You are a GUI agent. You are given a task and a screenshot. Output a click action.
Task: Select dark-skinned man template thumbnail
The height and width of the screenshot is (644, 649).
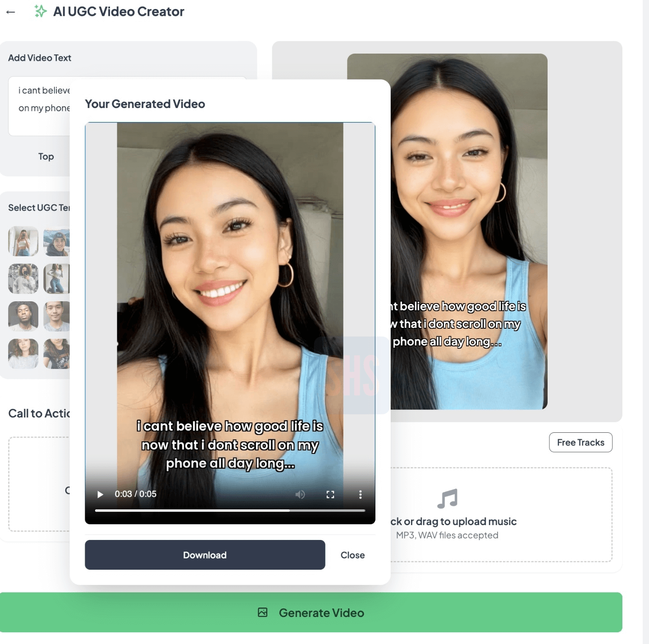[x=23, y=317]
